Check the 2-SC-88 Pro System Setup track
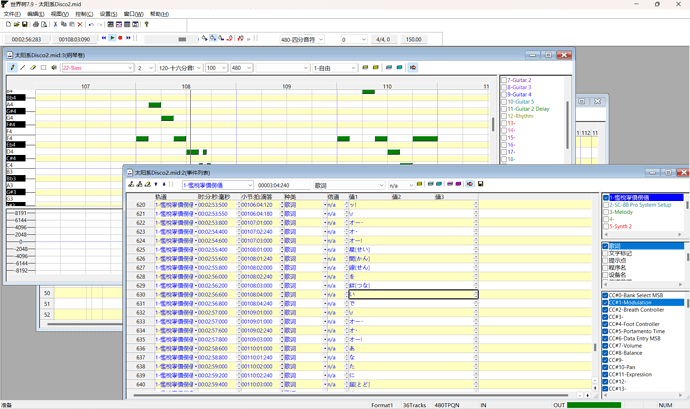Image resolution: width=690 pixels, height=409 pixels. point(606,205)
